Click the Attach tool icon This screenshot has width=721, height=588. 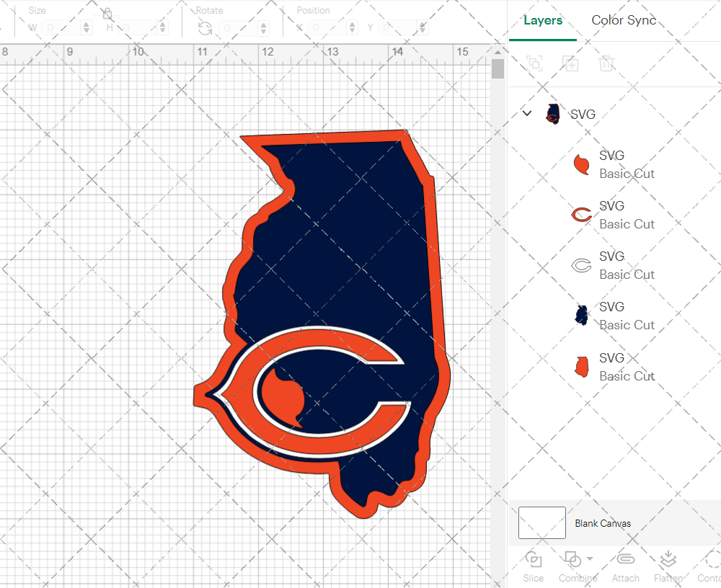pos(625,559)
